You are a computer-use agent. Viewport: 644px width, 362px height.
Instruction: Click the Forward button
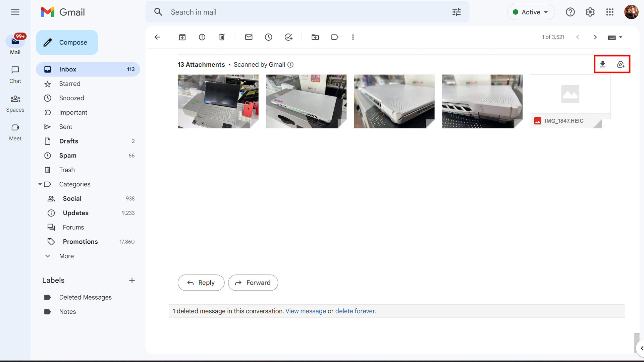pyautogui.click(x=253, y=283)
